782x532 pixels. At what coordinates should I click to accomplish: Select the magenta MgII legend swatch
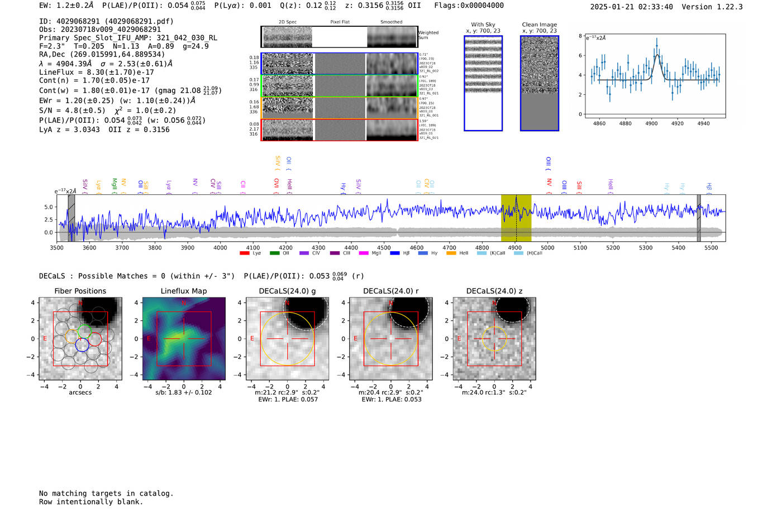(x=363, y=253)
